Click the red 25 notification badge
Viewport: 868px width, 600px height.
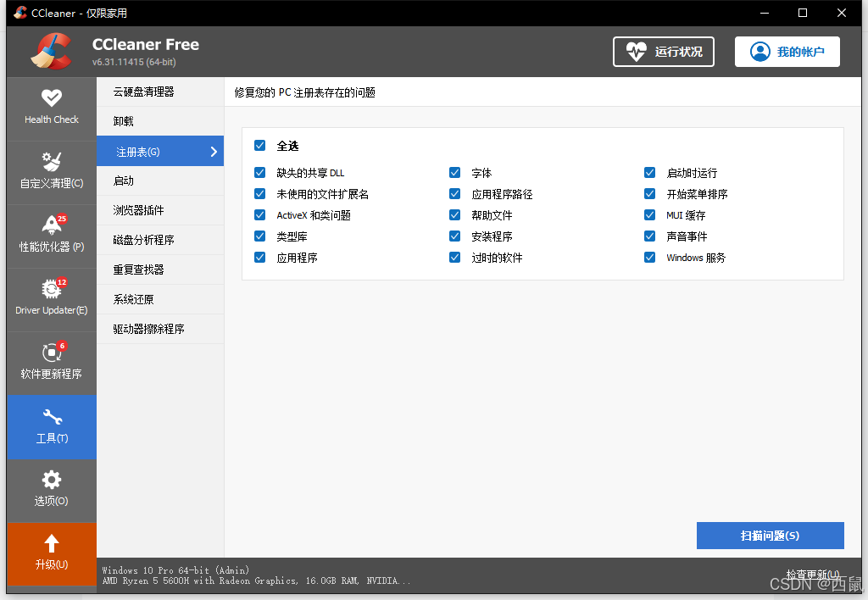click(61, 219)
